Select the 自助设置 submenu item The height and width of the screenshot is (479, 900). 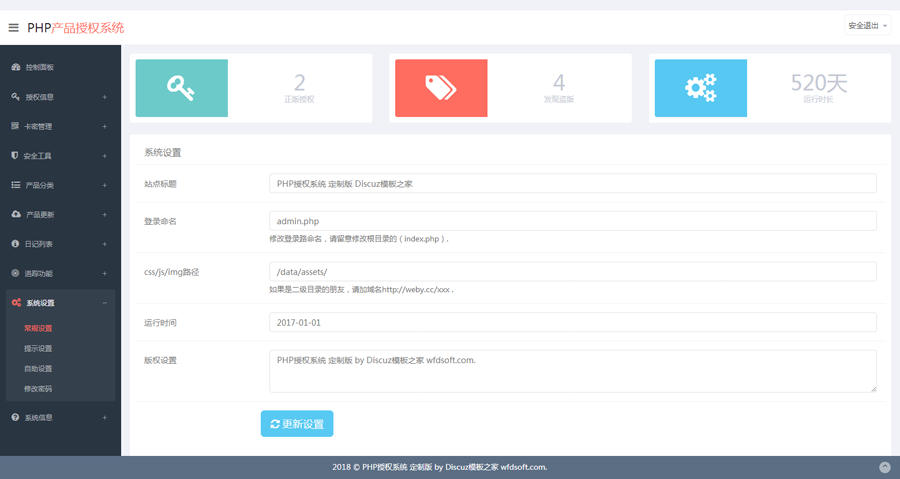click(38, 368)
